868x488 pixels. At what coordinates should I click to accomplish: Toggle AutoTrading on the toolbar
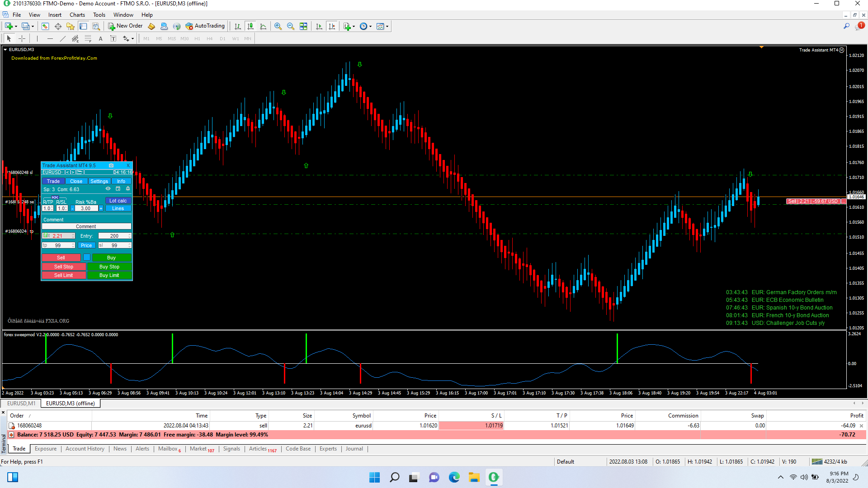[x=205, y=26]
